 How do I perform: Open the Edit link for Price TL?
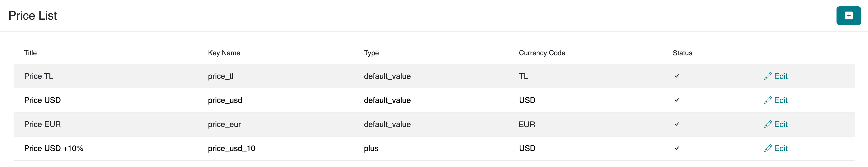(780, 76)
